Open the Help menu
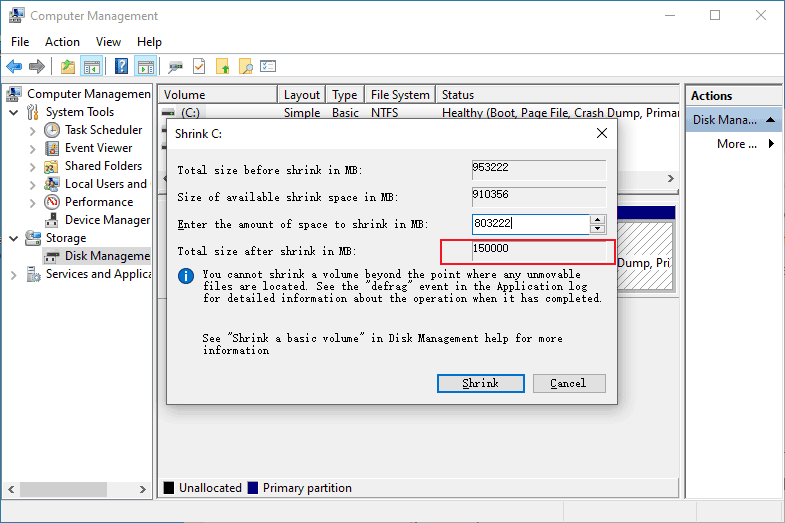 pyautogui.click(x=149, y=42)
